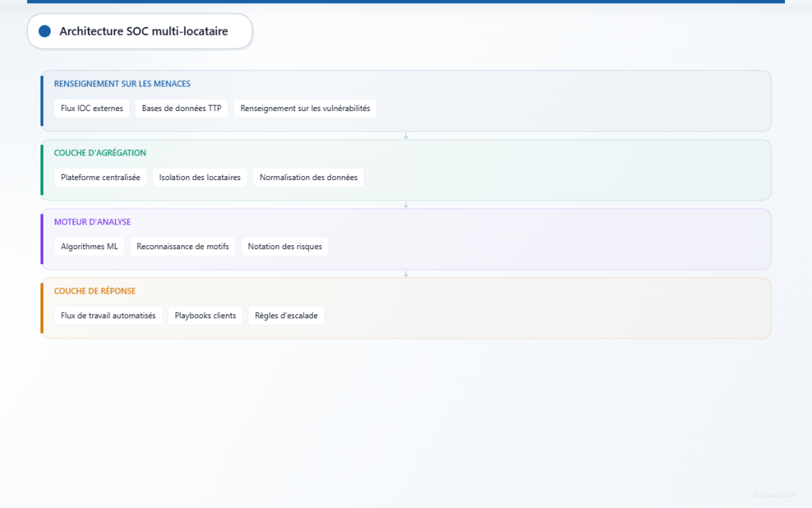Click the Plateforme centralisée chip

tap(100, 178)
